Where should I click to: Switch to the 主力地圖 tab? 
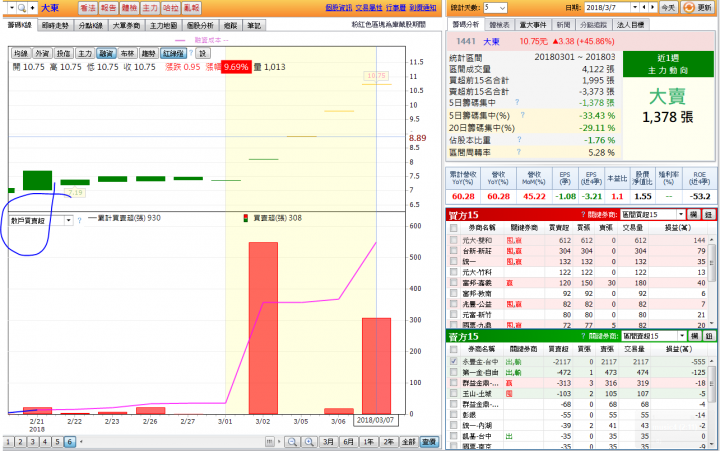163,25
